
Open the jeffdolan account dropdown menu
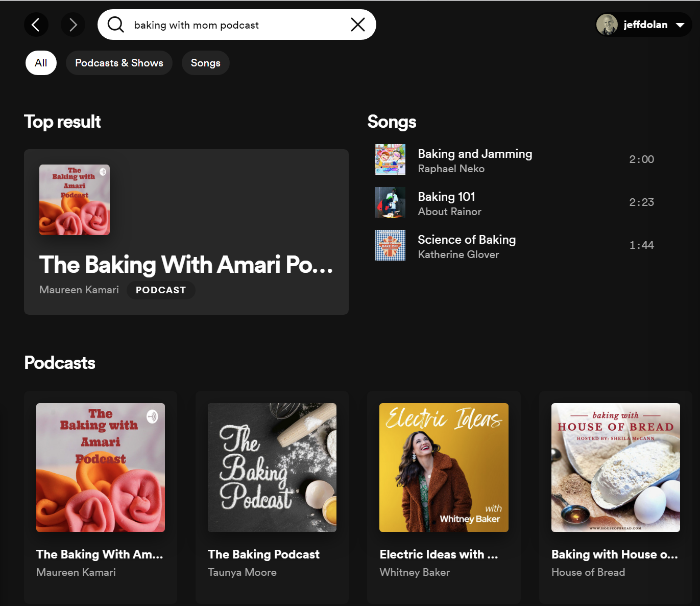coord(680,25)
